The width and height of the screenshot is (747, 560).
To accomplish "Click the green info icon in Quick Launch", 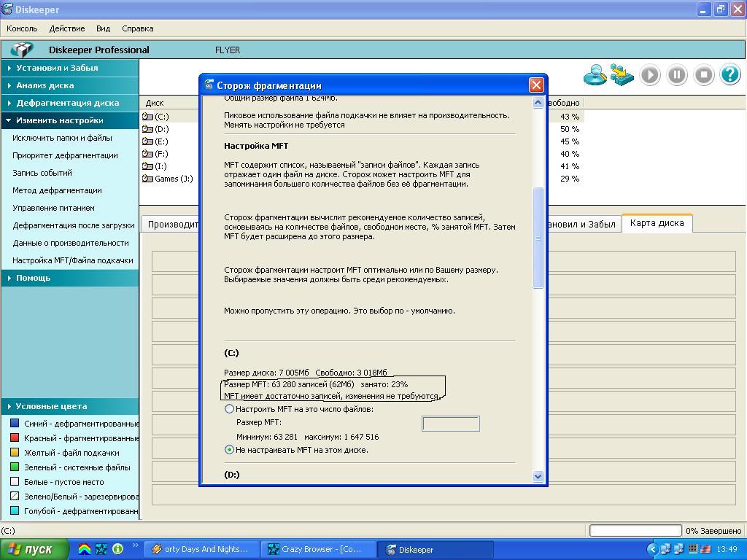I will coord(117,549).
